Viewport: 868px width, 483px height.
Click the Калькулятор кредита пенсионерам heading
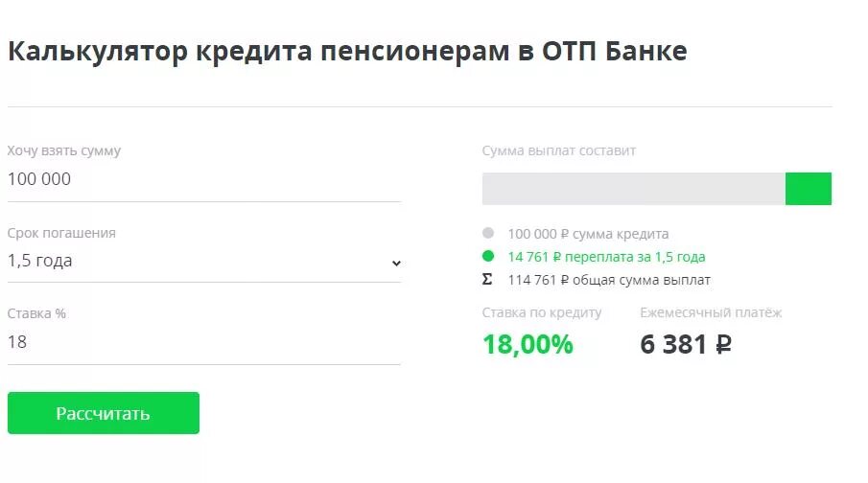coord(347,51)
